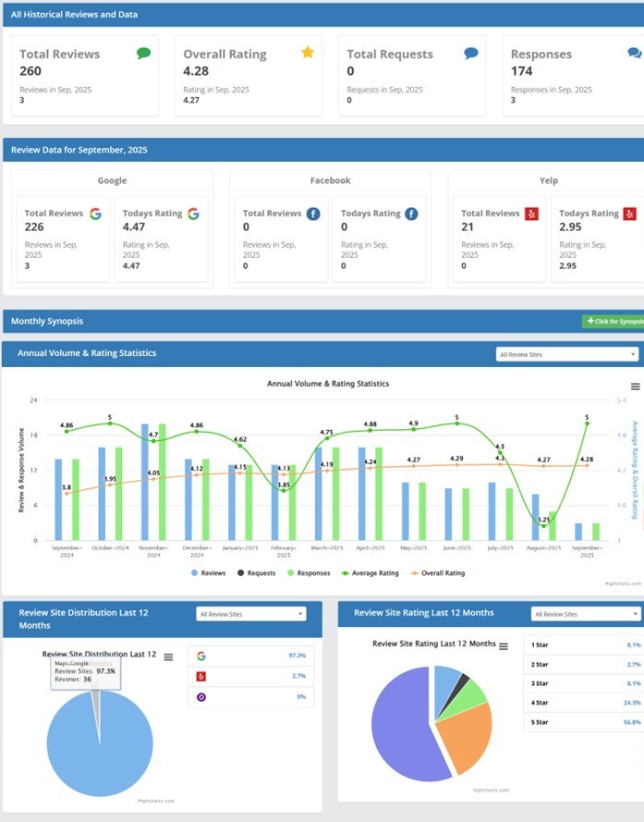Open the All Review Sites dropdown for annual statistics
Screen dimensions: 644x822
566,354
